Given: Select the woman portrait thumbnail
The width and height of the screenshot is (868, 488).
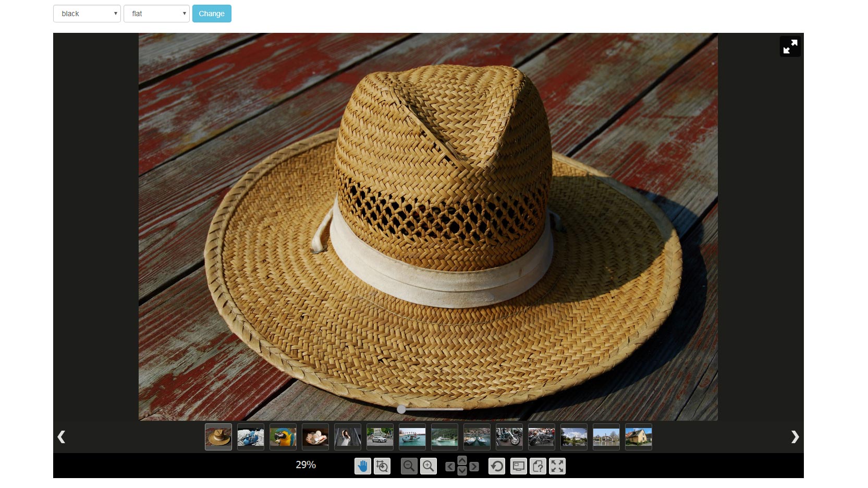Looking at the screenshot, I should (x=348, y=437).
